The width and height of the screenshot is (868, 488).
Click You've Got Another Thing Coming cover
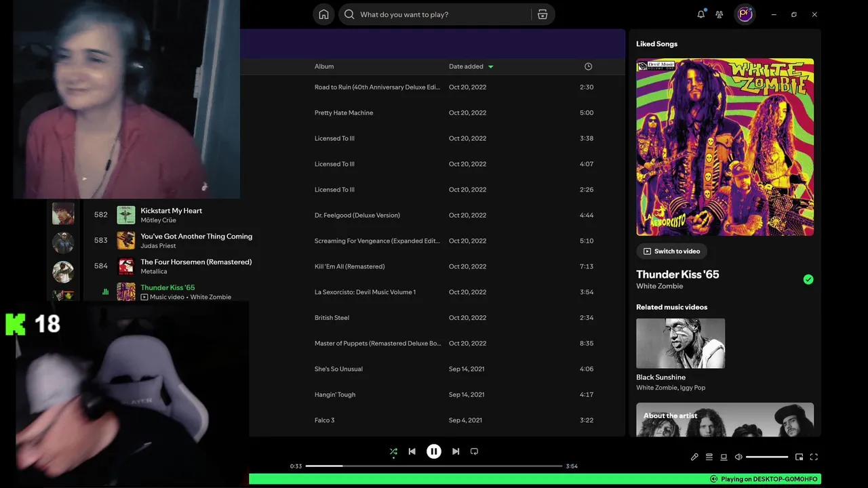[x=125, y=241]
